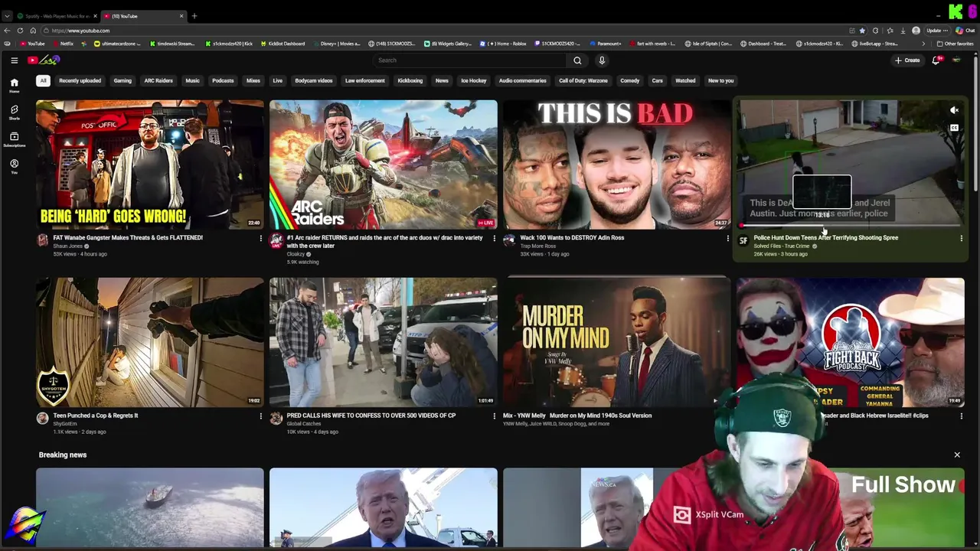Go back in browser history
This screenshot has height=551, width=980.
(7, 31)
